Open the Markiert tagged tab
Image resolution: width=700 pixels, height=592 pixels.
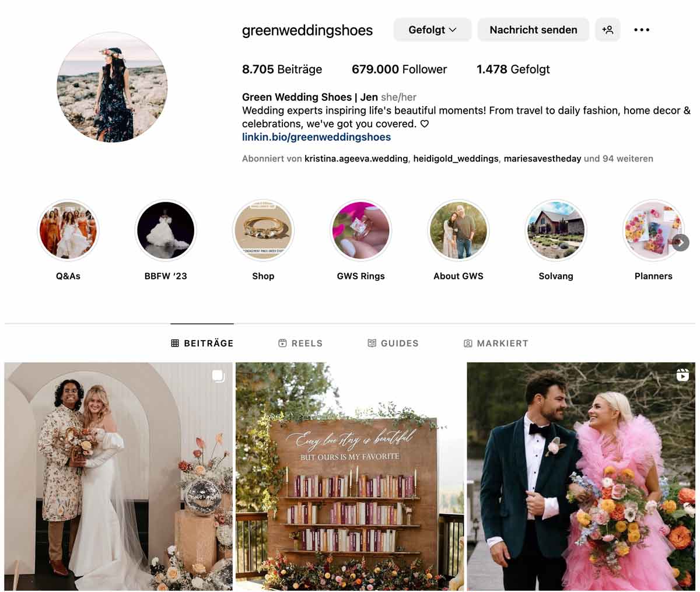click(496, 343)
